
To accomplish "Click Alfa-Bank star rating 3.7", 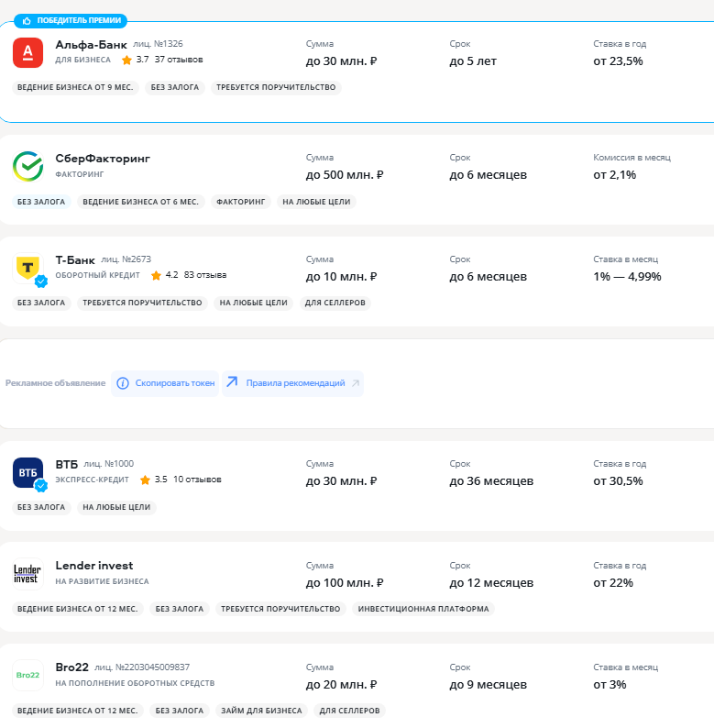I will pyautogui.click(x=136, y=60).
